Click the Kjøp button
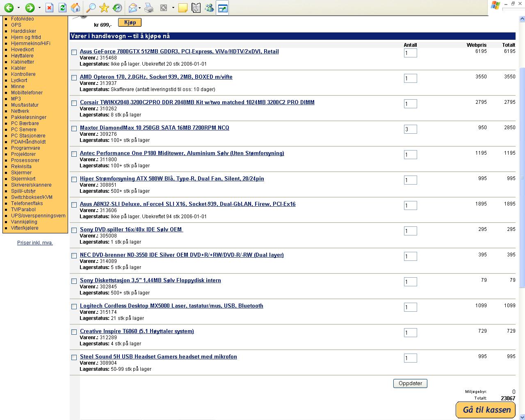This screenshot has height=420, width=525. [x=130, y=23]
